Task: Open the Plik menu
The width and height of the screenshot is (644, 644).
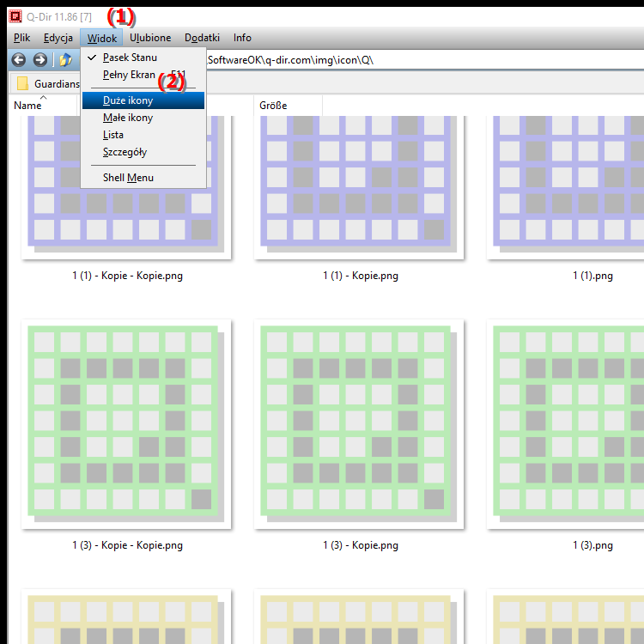Action: pyautogui.click(x=21, y=38)
